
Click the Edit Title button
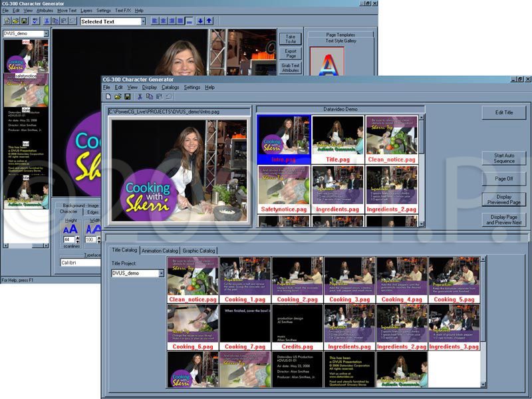pos(504,112)
